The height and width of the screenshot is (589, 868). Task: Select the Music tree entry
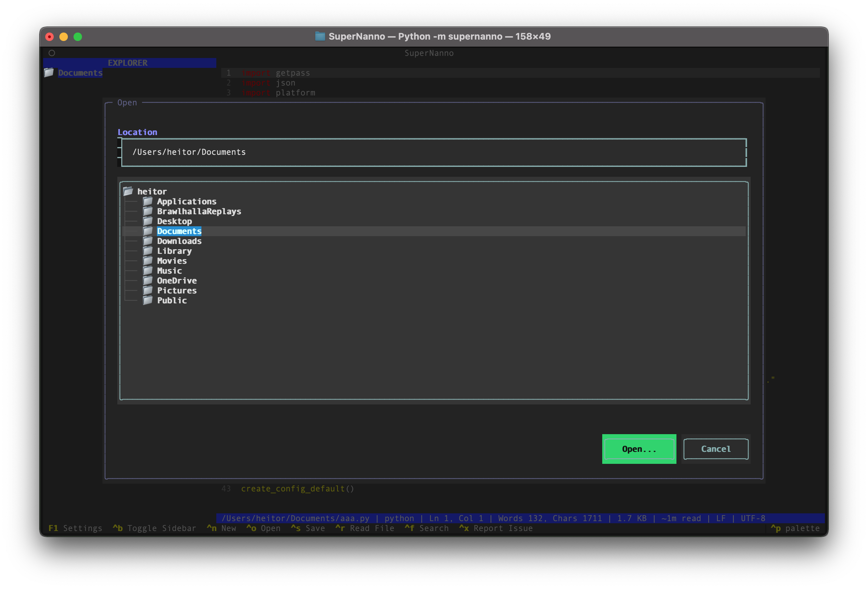point(170,270)
